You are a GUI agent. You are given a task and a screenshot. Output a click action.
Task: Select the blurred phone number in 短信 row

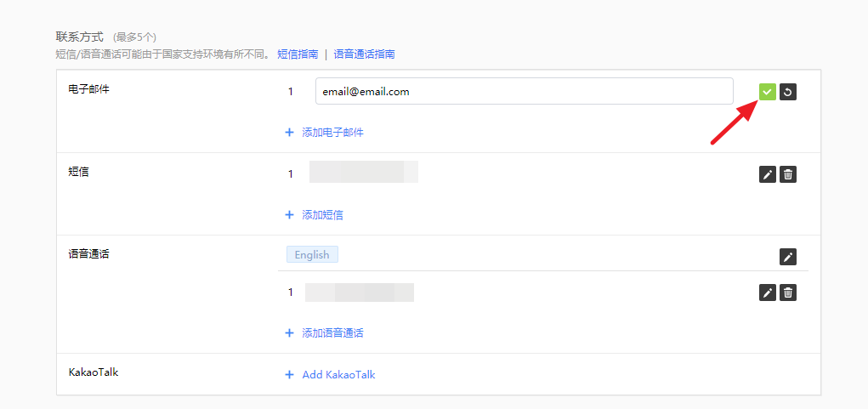tap(363, 172)
